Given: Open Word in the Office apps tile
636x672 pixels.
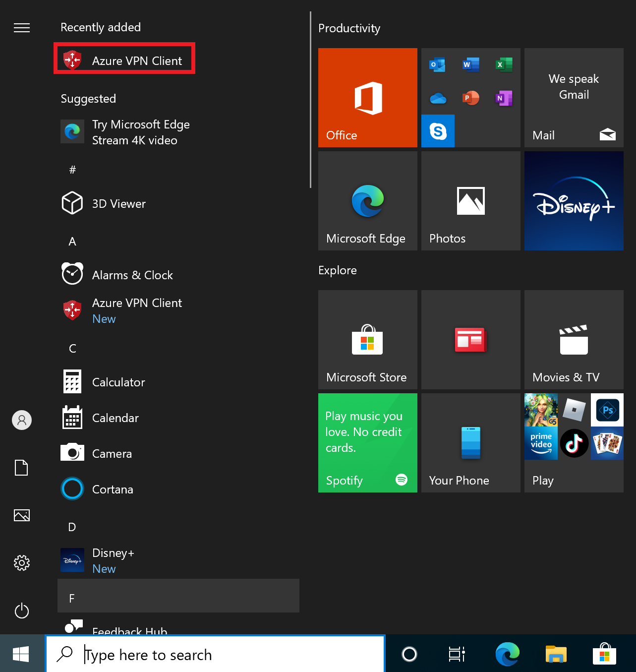Looking at the screenshot, I should point(471,64).
